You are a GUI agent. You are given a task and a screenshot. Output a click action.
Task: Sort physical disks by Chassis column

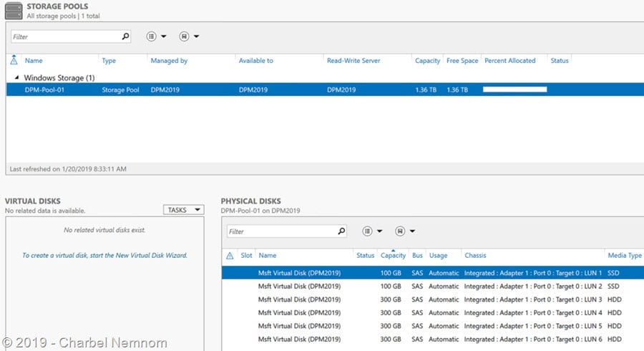tap(475, 255)
